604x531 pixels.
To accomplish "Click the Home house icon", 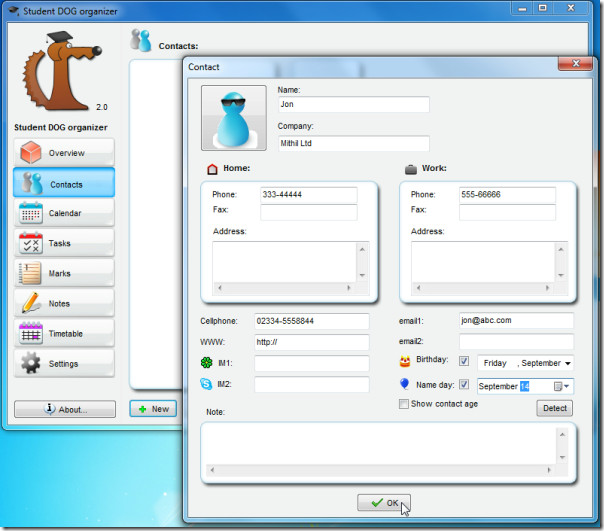I will pyautogui.click(x=212, y=169).
